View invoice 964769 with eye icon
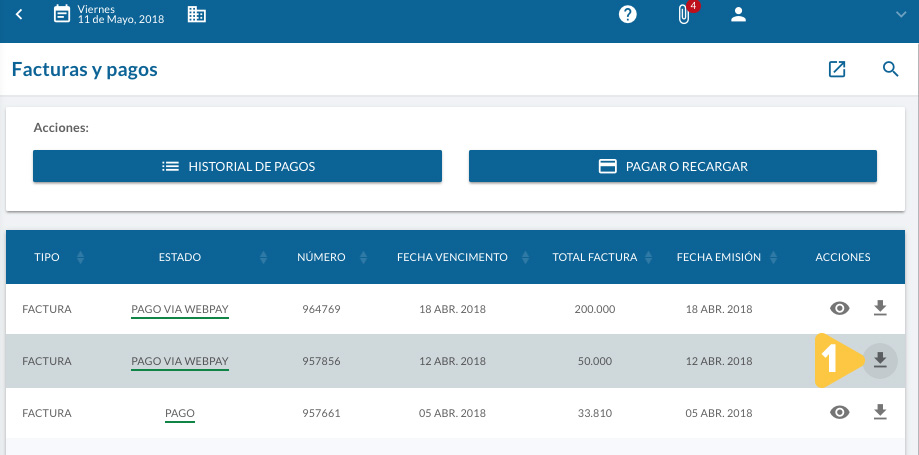Image resolution: width=919 pixels, height=455 pixels. click(x=840, y=308)
